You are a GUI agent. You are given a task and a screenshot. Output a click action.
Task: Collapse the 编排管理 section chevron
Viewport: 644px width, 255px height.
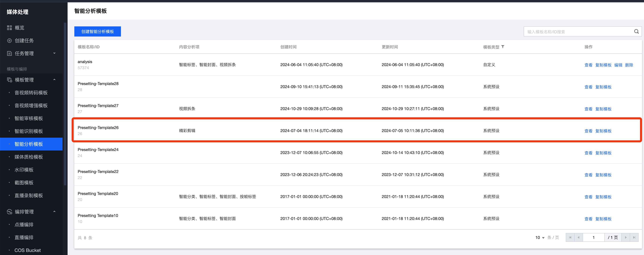[x=55, y=212]
